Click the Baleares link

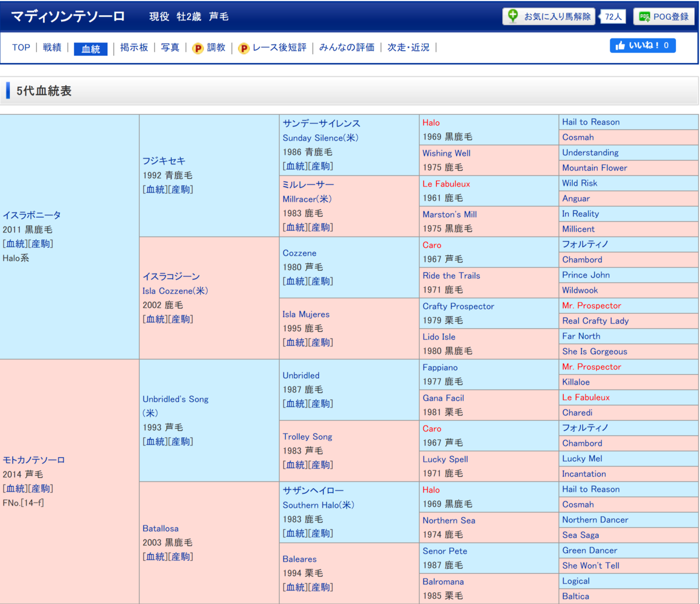point(299,559)
